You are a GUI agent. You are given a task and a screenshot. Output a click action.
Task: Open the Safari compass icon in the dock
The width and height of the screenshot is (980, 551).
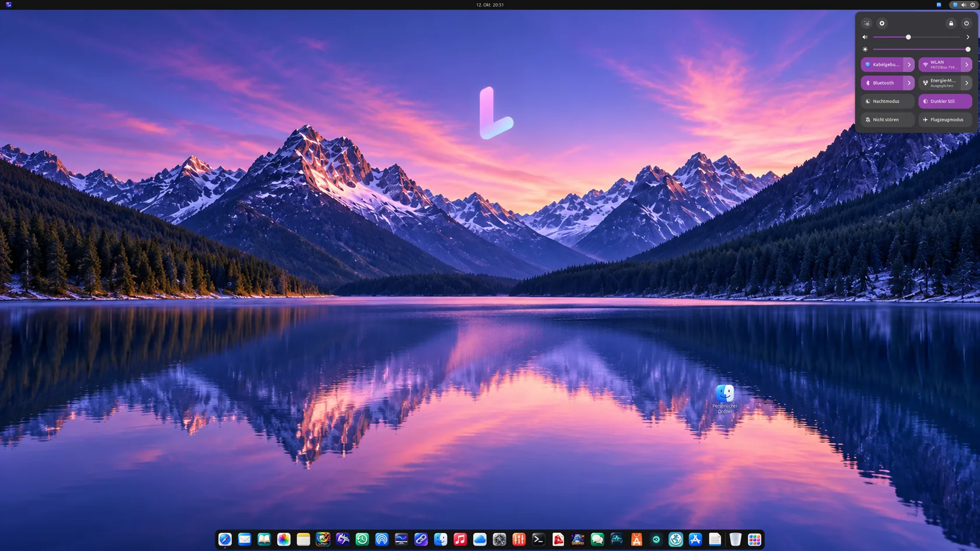(x=225, y=539)
